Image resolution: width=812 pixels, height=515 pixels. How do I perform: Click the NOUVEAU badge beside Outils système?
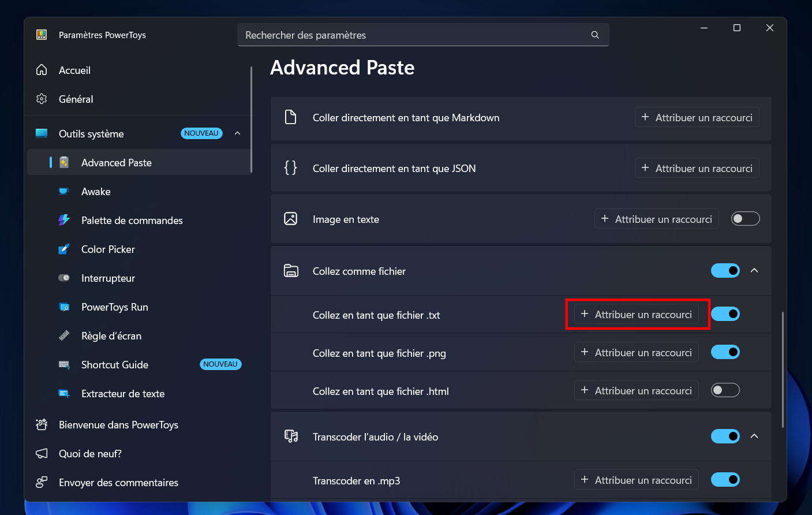coord(201,133)
